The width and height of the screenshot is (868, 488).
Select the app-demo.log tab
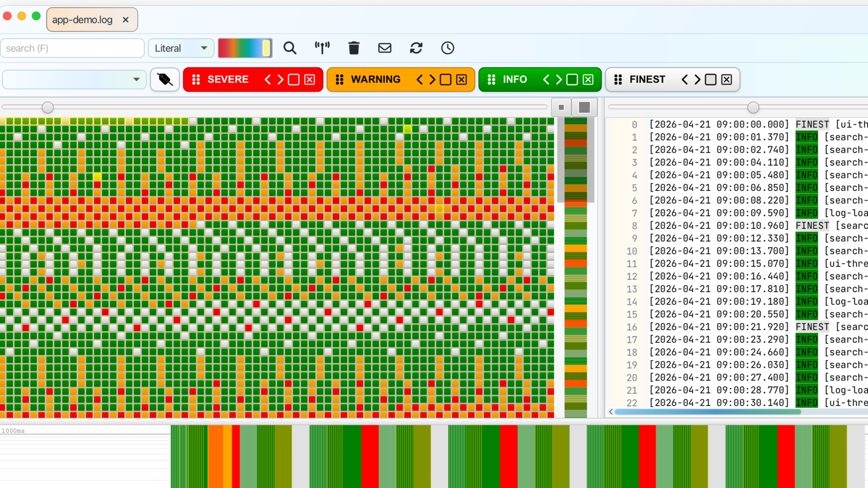pos(82,20)
